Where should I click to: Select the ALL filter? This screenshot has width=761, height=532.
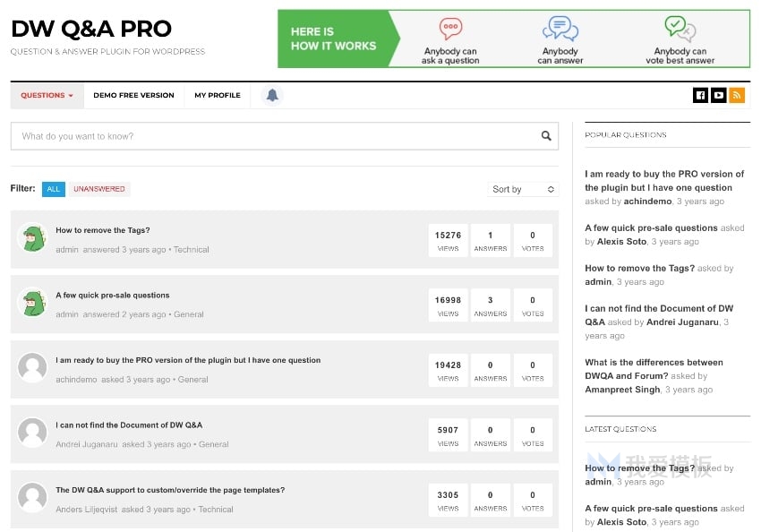tap(54, 189)
